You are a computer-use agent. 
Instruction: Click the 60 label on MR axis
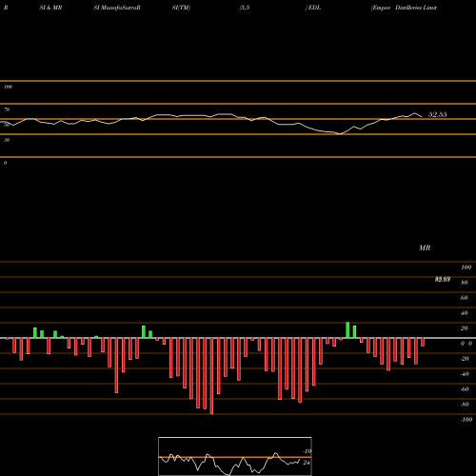pyautogui.click(x=465, y=298)
